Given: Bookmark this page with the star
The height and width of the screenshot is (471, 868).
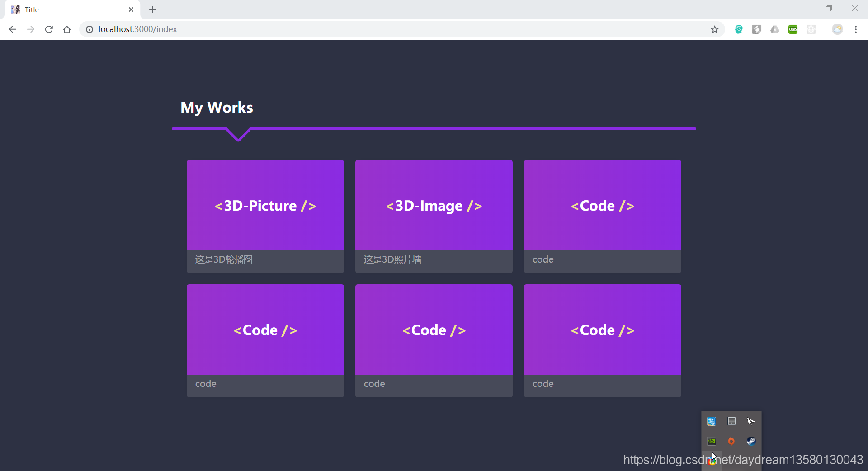Looking at the screenshot, I should click(x=715, y=29).
